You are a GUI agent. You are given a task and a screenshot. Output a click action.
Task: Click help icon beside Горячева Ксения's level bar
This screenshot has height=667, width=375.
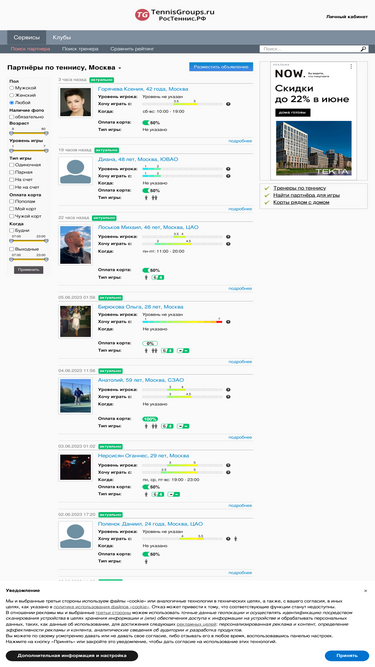[x=228, y=104]
